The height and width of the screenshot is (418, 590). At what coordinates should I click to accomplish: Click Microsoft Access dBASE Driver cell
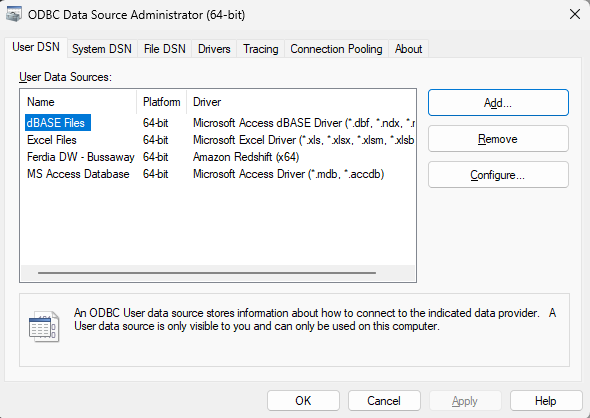click(304, 123)
